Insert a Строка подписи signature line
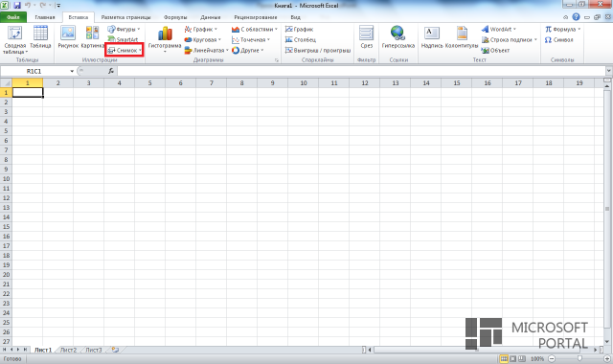 (509, 40)
